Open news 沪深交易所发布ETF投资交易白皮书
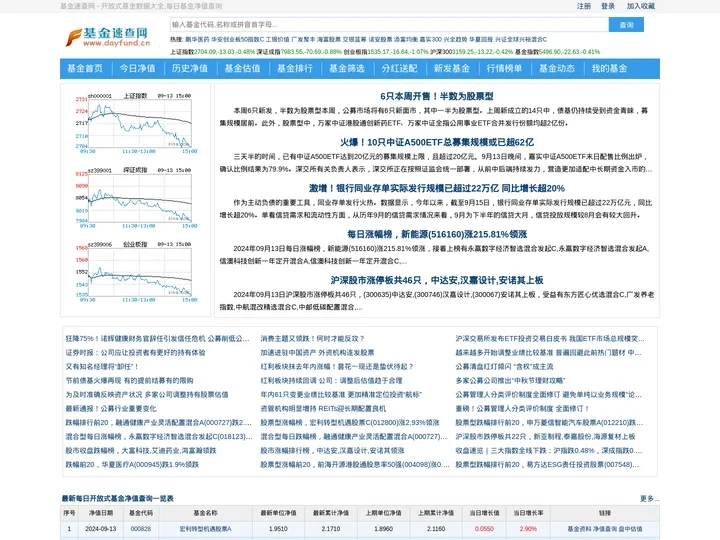 tap(550, 338)
